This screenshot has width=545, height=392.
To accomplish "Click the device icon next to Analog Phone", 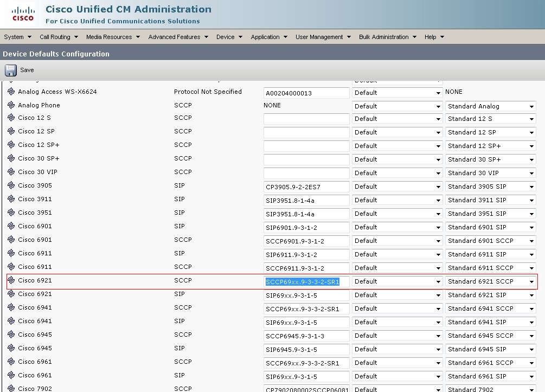I will [x=11, y=105].
